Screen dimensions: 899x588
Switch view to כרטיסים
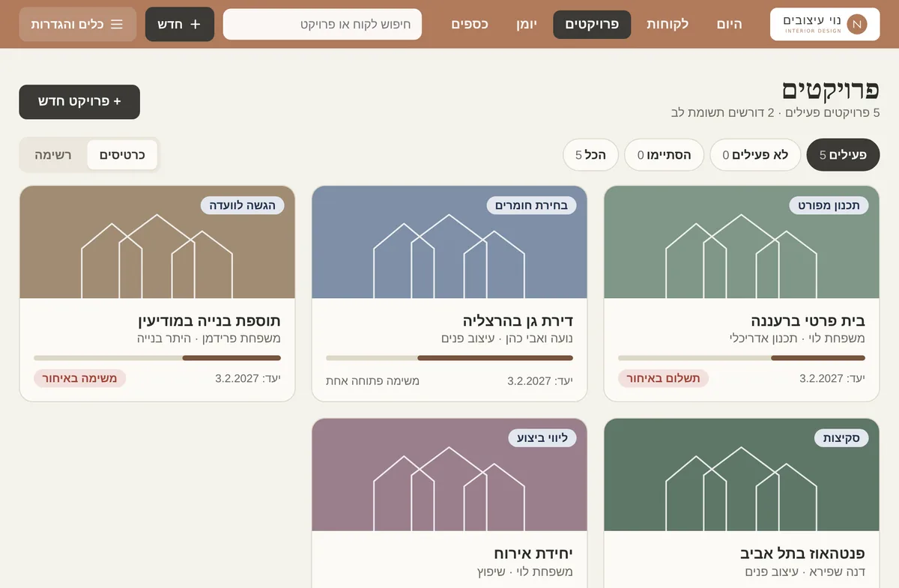[x=122, y=155]
